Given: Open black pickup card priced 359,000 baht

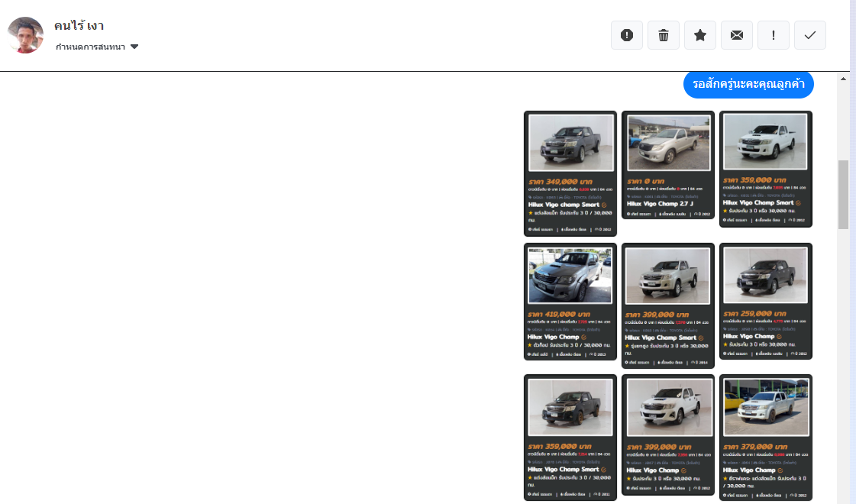Looking at the screenshot, I should [570, 438].
